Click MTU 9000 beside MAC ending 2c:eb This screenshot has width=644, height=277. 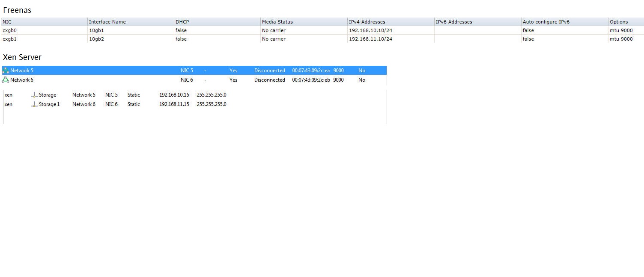click(x=338, y=80)
